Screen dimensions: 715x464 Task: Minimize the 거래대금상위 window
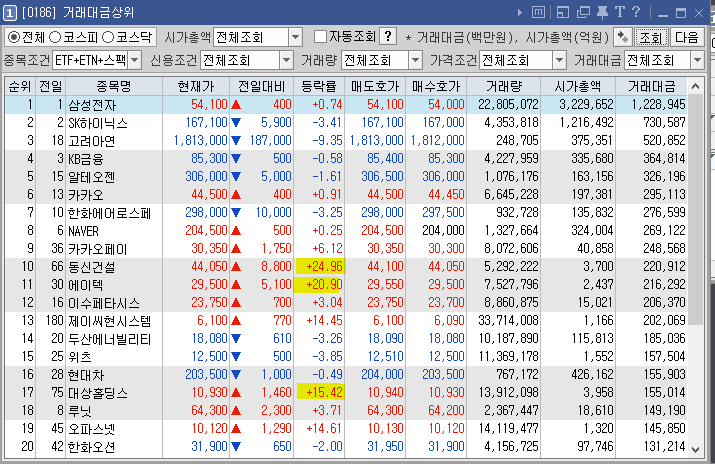(x=663, y=14)
